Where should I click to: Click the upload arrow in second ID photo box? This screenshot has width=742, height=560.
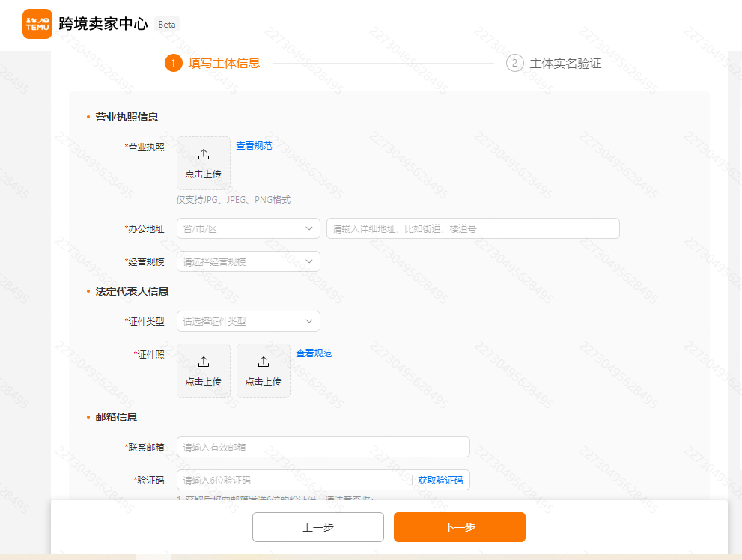[x=263, y=361]
